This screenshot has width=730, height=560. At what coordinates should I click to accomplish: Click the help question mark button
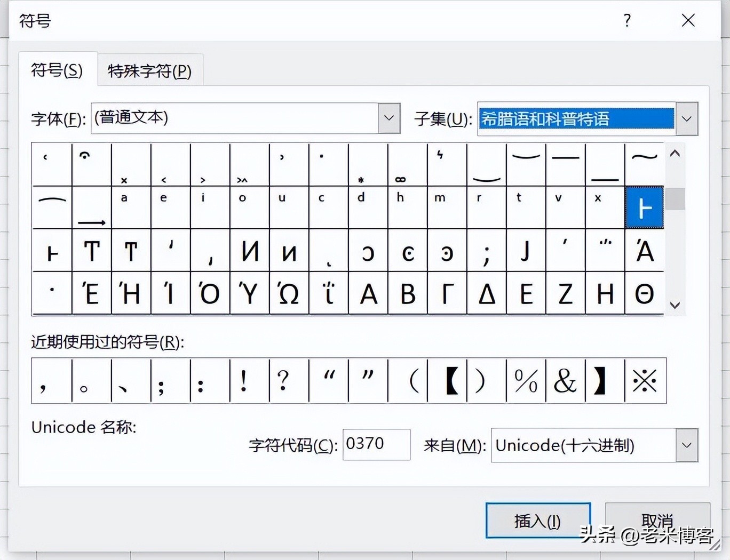[x=627, y=21]
